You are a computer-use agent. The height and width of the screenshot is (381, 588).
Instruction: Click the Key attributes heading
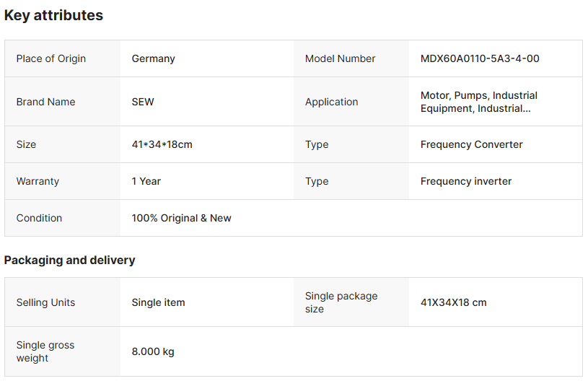coord(53,15)
